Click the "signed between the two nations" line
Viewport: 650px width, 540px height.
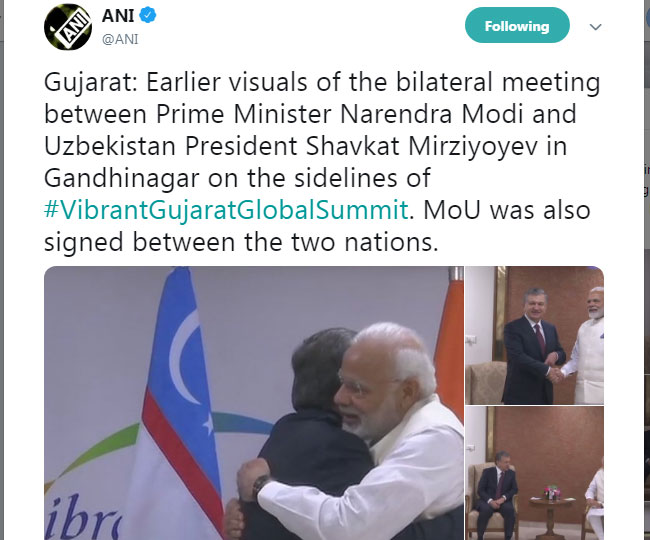pos(241,242)
